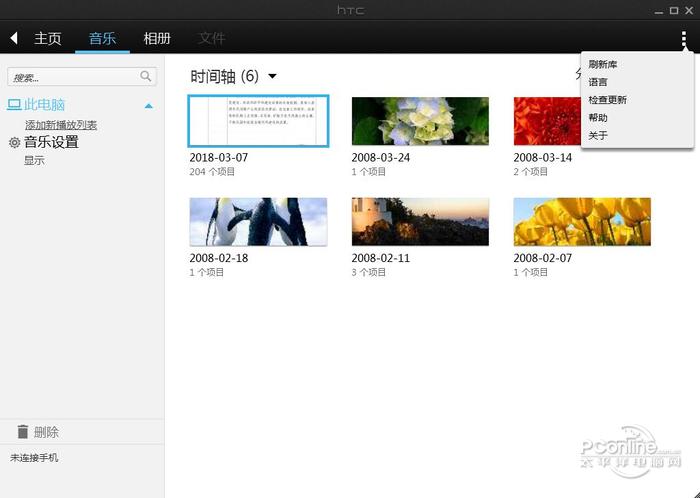Switch to the 文件 tab
The width and height of the screenshot is (700, 498).
(212, 38)
